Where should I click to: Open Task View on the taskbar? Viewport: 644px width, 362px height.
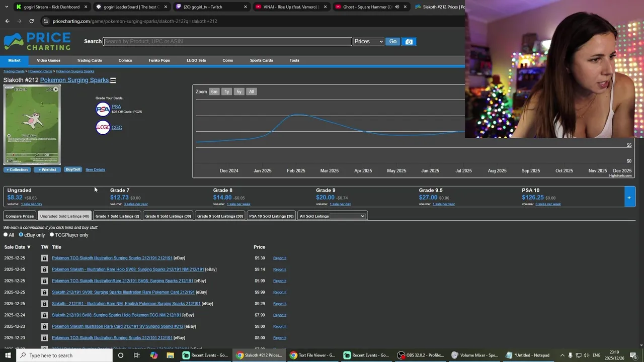(x=137, y=355)
